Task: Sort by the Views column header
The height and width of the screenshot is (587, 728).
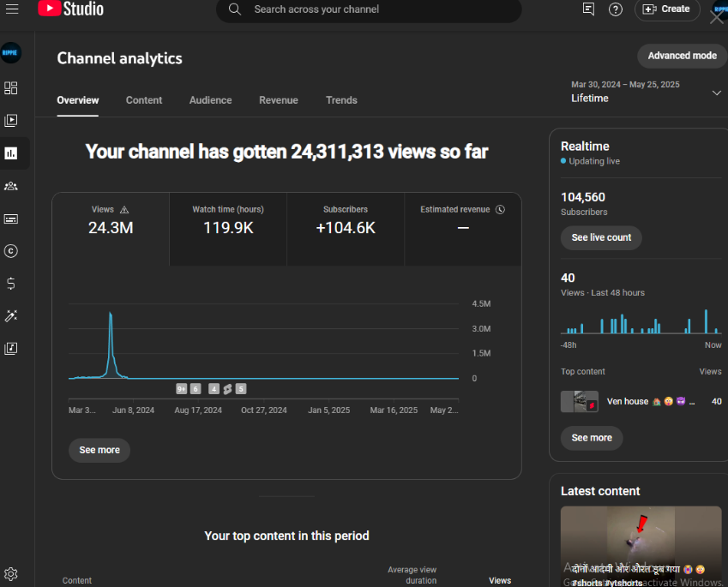Action: pyautogui.click(x=500, y=580)
